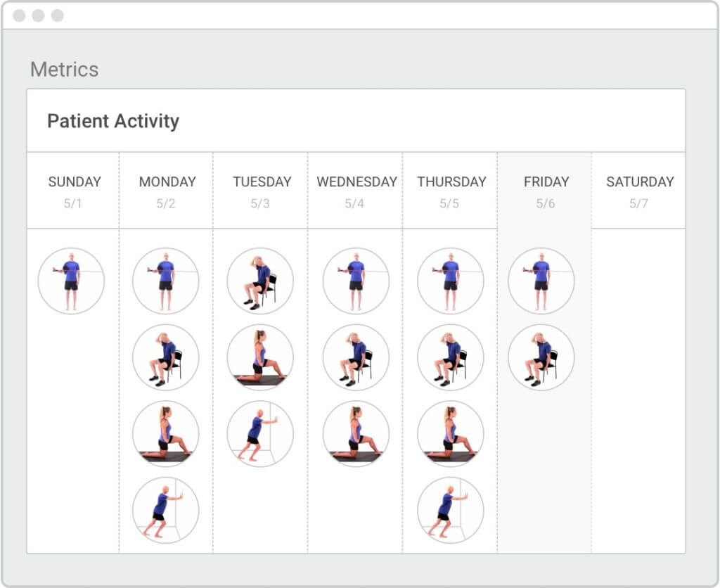The width and height of the screenshot is (720, 588).
Task: Click Thursday's seated neck stretch icon
Action: tap(451, 357)
